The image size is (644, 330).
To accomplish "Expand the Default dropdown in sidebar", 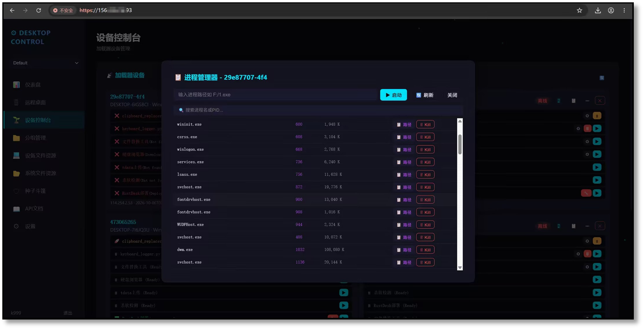I will pyautogui.click(x=45, y=63).
